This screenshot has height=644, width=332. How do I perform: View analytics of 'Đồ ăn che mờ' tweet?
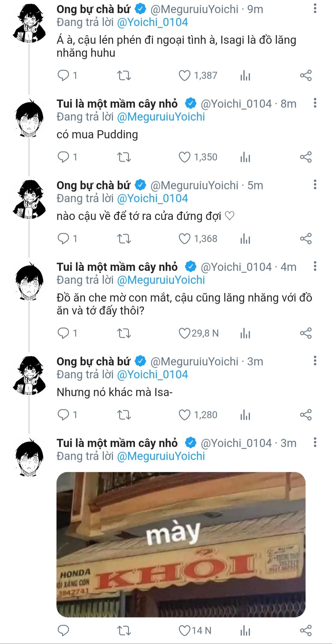245,333
